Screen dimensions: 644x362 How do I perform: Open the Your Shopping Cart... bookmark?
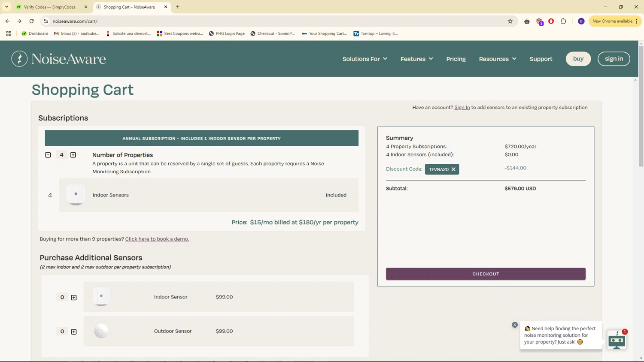point(324,33)
